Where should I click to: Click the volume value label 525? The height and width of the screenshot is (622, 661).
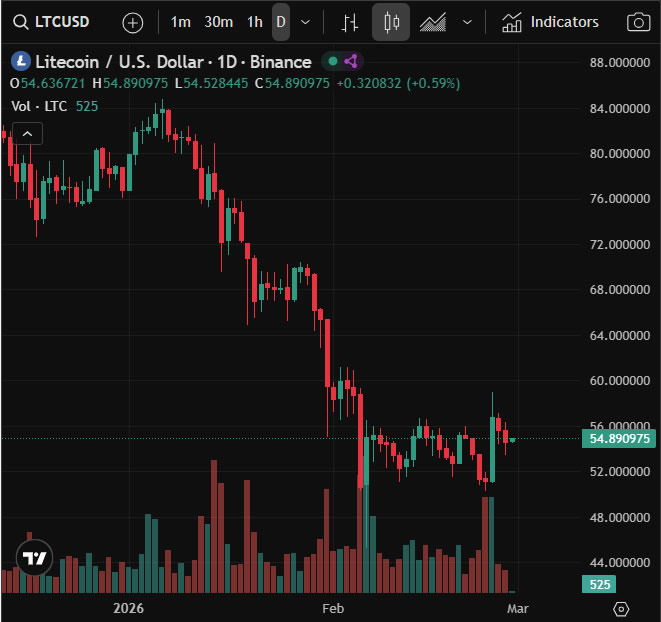point(599,584)
